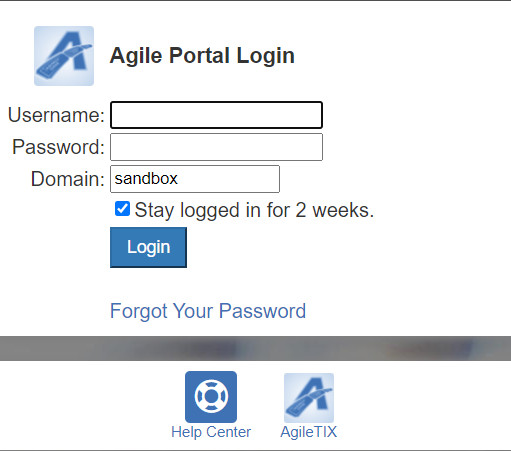511x451 pixels.
Task: Follow the AgileTIX text link
Action: coord(309,432)
